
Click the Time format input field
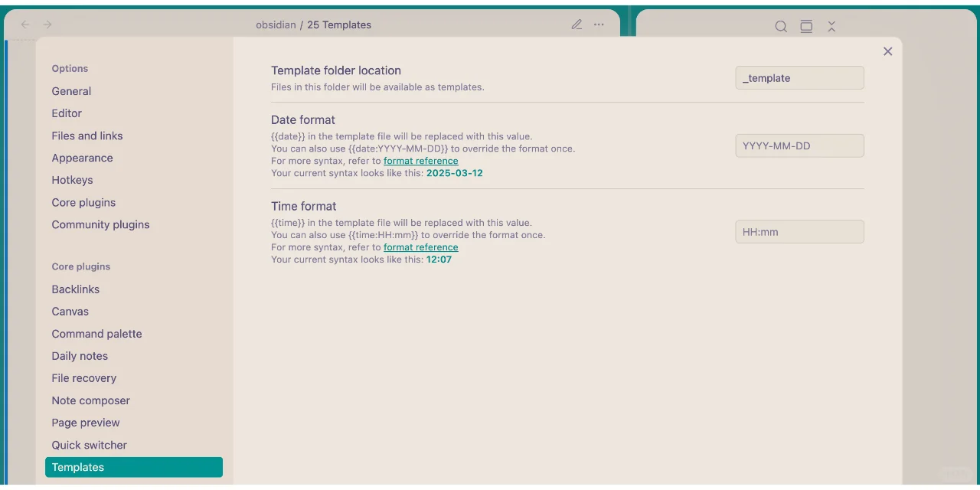click(x=799, y=231)
